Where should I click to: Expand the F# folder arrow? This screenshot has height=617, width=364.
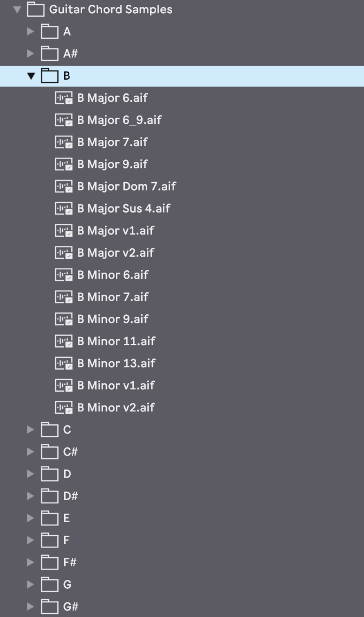[x=31, y=562]
